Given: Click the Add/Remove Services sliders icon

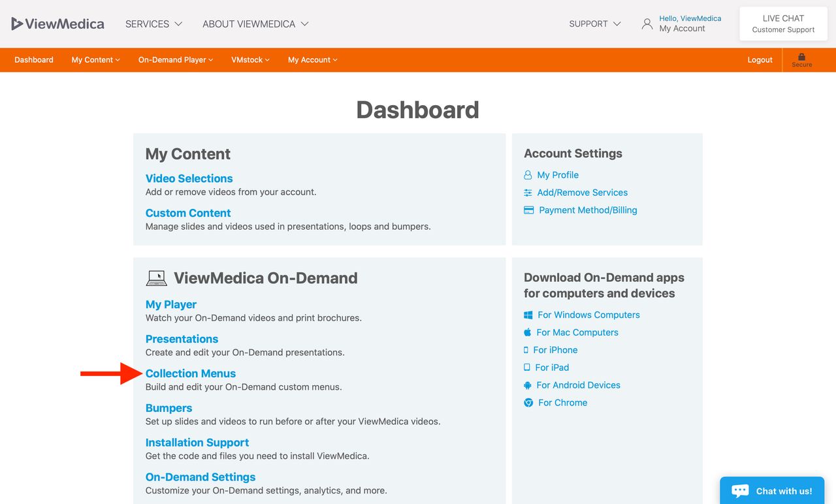Looking at the screenshot, I should (528, 193).
